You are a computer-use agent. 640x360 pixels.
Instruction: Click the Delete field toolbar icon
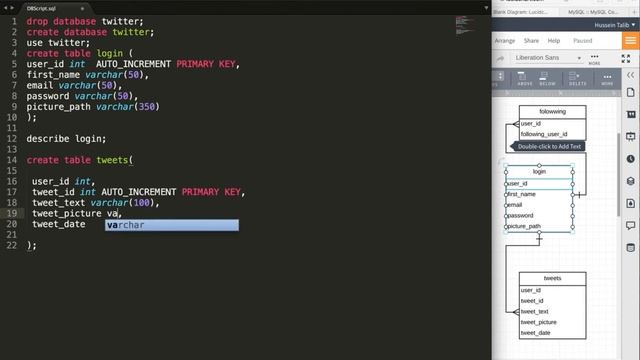[577, 78]
